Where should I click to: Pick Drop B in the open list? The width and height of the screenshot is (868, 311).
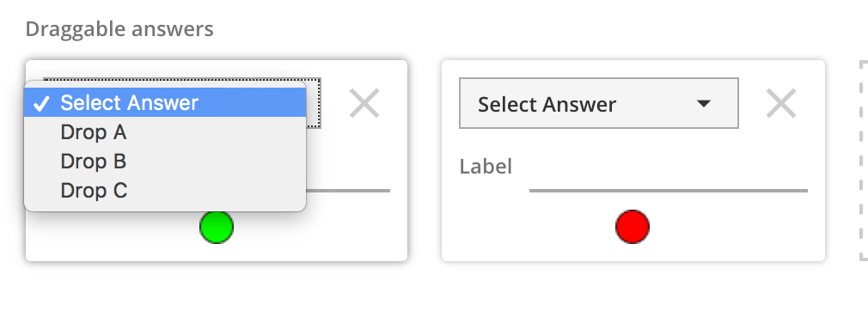tap(165, 162)
